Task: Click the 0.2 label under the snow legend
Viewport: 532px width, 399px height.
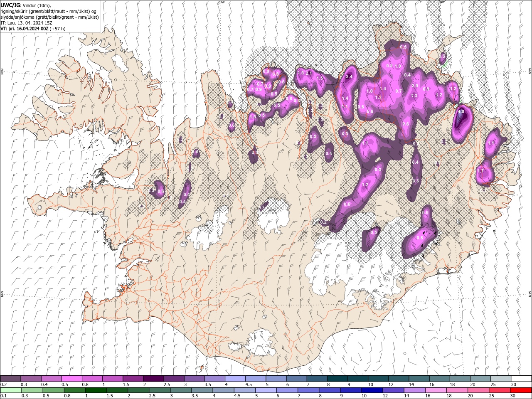Action: [4, 384]
